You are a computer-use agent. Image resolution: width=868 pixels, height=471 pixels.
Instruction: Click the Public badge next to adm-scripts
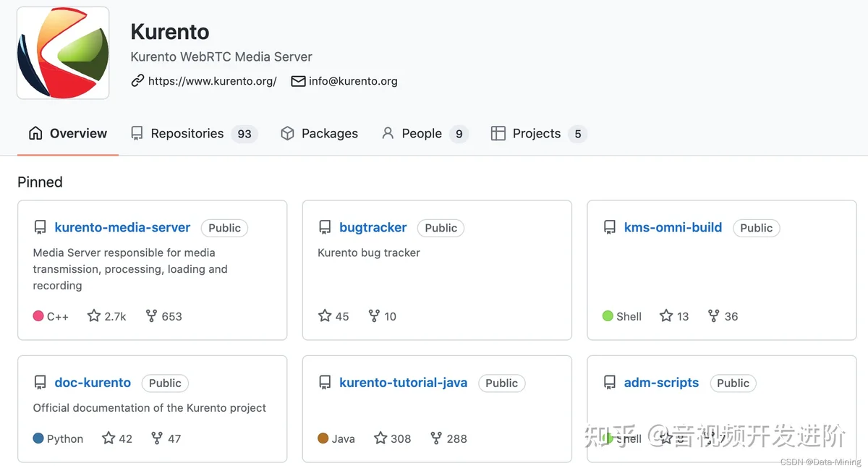(733, 383)
